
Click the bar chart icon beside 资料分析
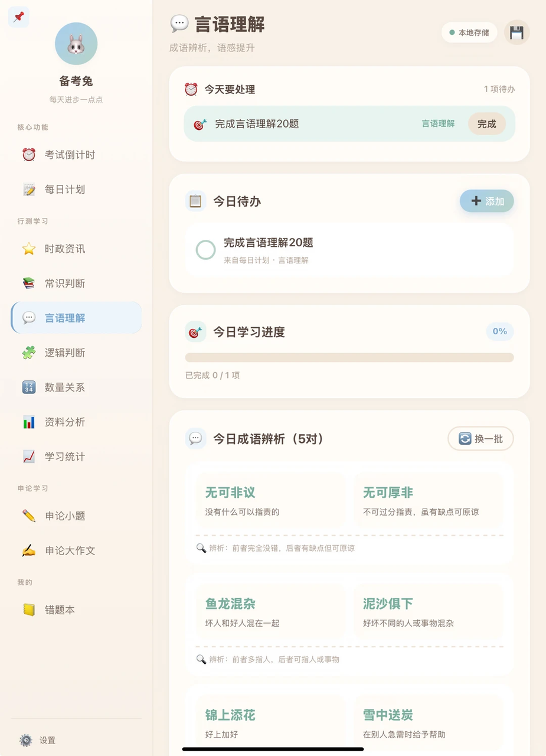pyautogui.click(x=29, y=422)
